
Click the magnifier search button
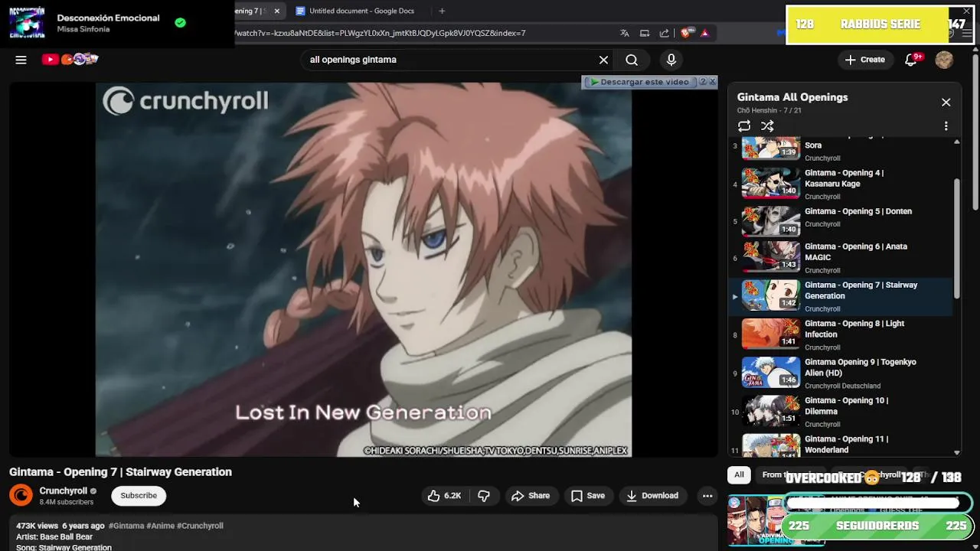[x=632, y=60]
